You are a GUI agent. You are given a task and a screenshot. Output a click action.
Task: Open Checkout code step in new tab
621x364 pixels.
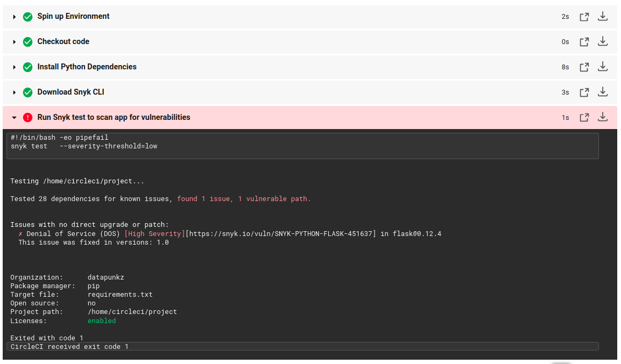584,41
